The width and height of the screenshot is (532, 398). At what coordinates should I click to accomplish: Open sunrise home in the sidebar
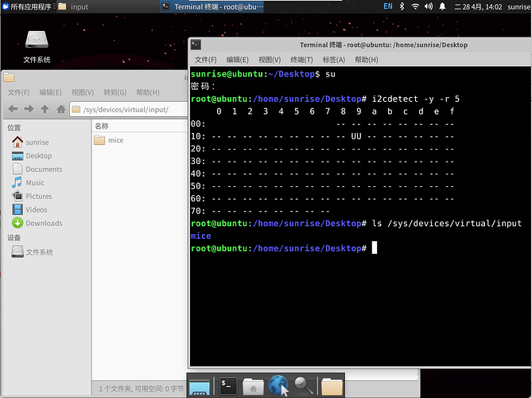30,142
